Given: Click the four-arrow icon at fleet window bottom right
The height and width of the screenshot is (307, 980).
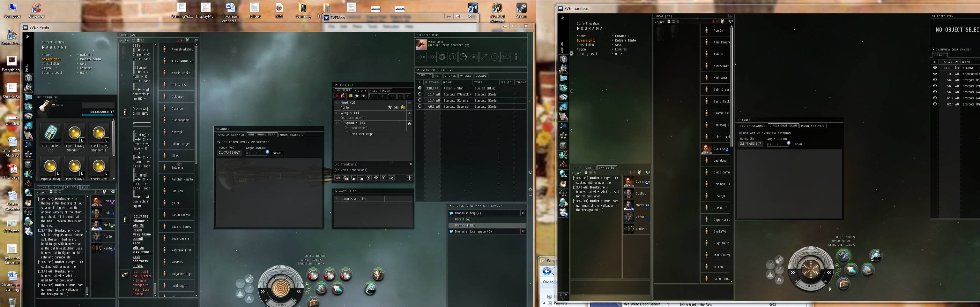Looking at the screenshot, I should [x=409, y=178].
